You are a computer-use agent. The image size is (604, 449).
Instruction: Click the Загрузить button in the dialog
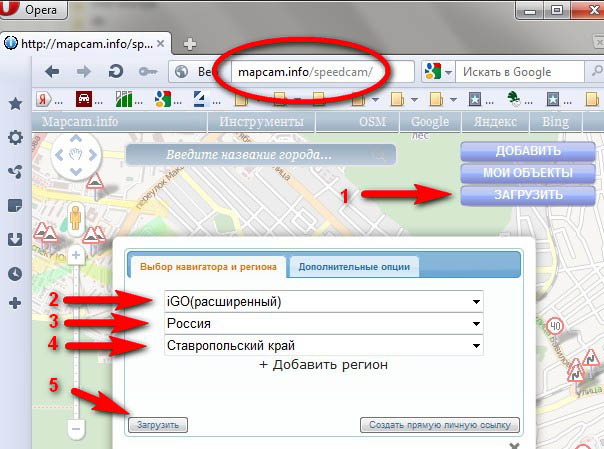click(x=158, y=425)
